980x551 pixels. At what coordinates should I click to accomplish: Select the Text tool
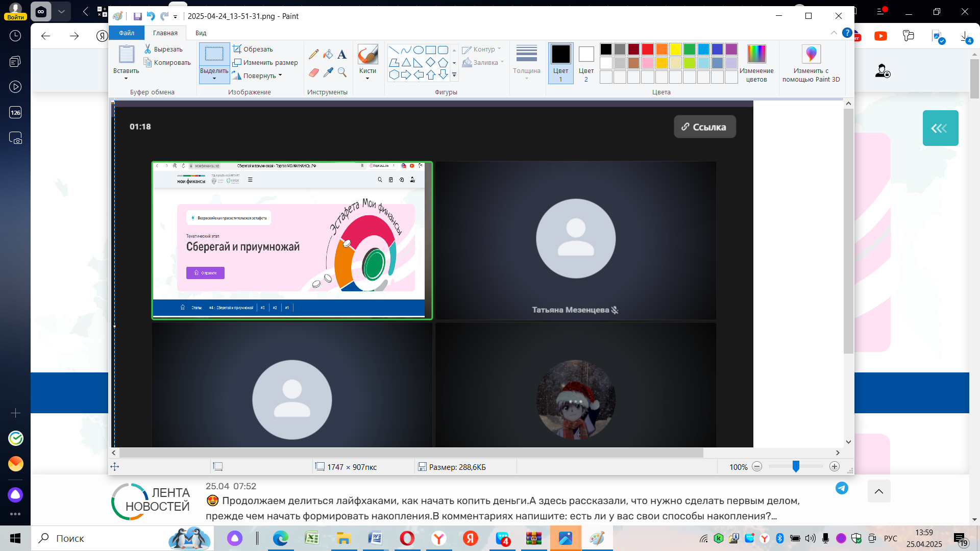(342, 54)
